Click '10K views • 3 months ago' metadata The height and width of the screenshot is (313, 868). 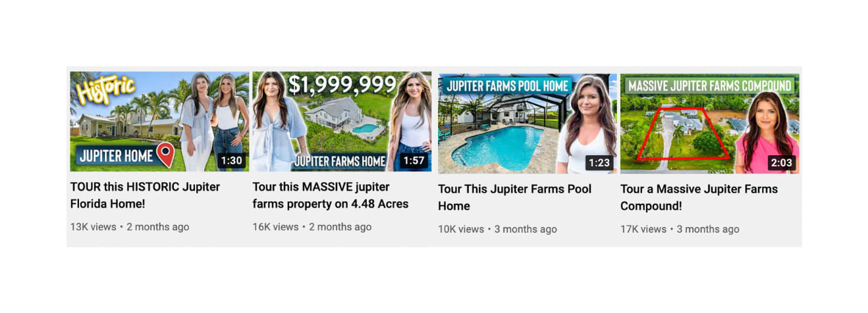point(497,229)
